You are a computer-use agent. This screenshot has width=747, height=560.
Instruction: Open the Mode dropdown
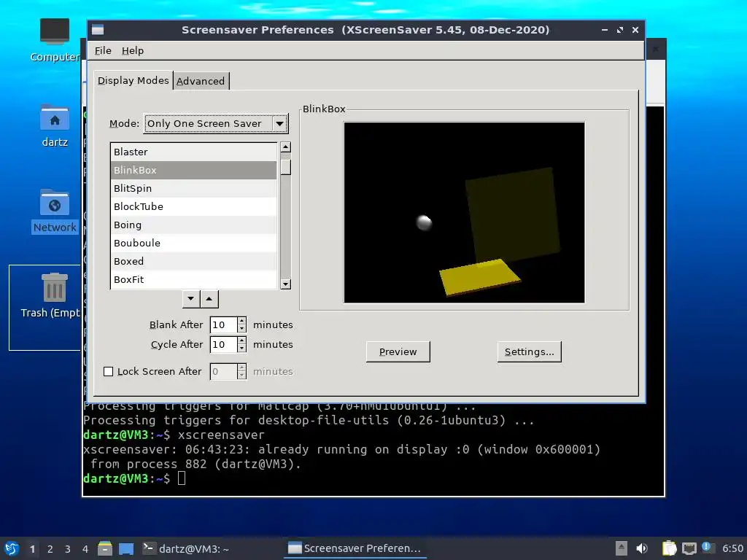click(216, 124)
